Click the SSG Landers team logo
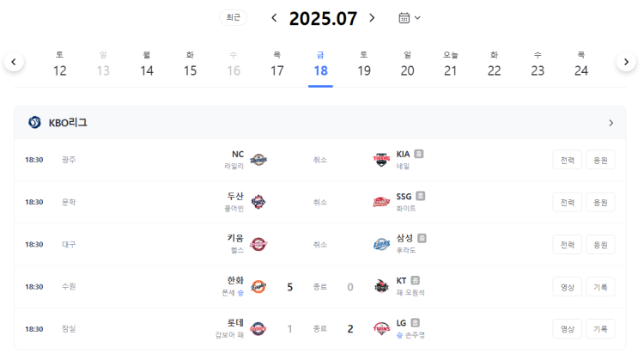The height and width of the screenshot is (360, 644). click(x=381, y=202)
